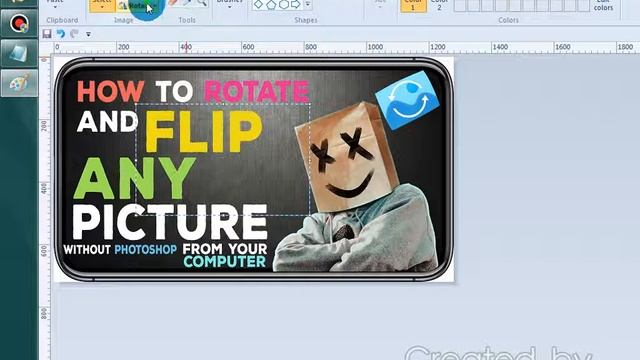640x360 pixels.
Task: Click the blue rotate logo on the canvas
Action: click(x=407, y=100)
